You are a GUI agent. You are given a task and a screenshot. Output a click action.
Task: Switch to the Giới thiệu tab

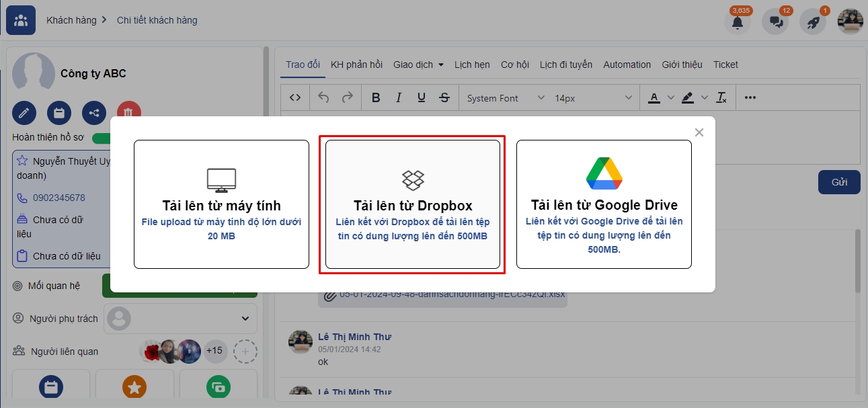682,65
